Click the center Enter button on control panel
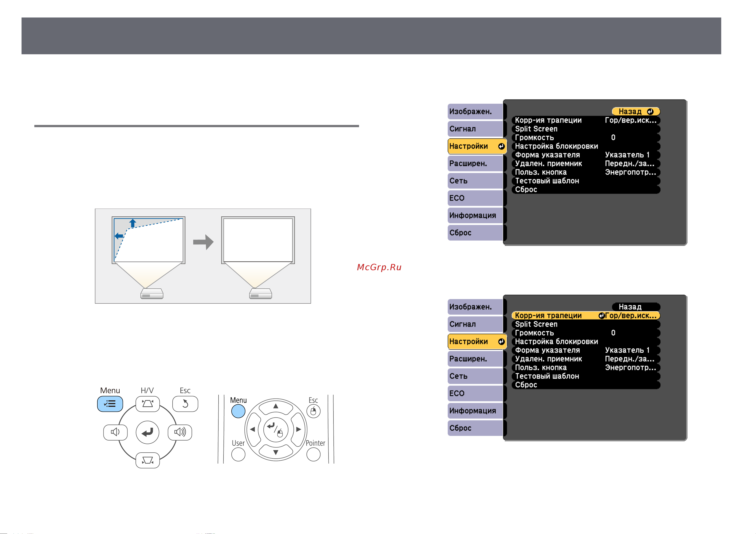Viewport: 756px width, 534px height. point(147,432)
